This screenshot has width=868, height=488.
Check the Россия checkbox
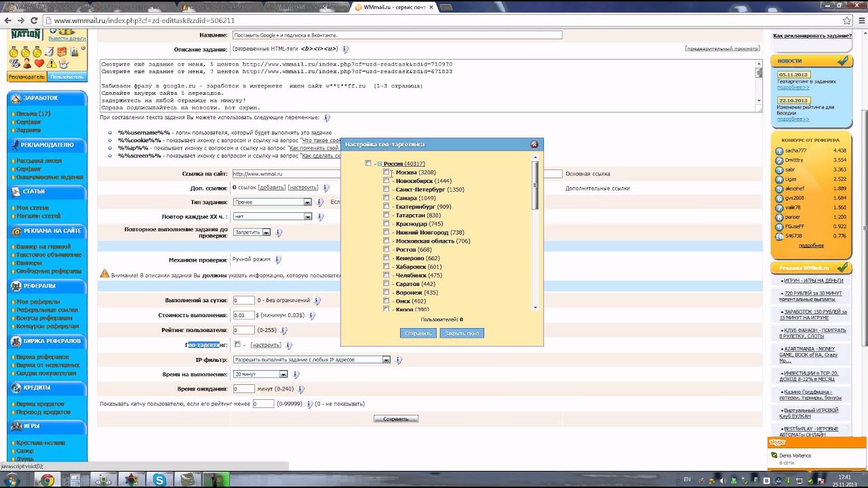point(368,163)
